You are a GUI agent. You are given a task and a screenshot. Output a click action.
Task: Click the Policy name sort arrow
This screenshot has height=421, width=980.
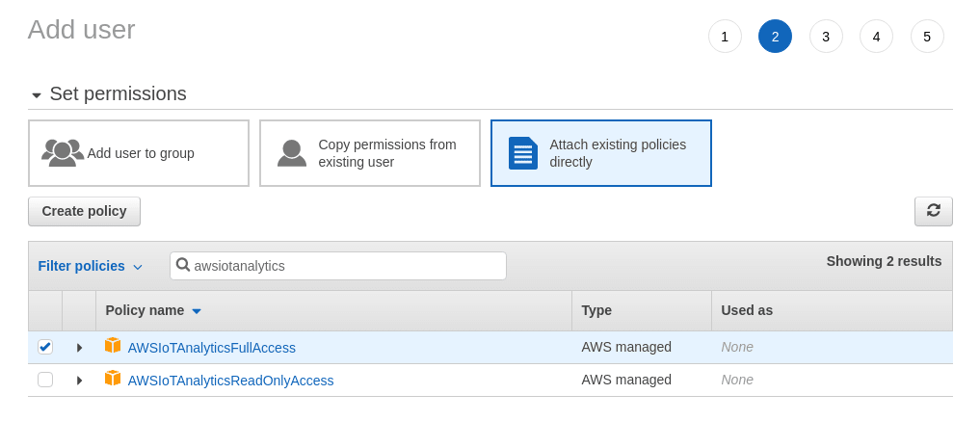(197, 311)
